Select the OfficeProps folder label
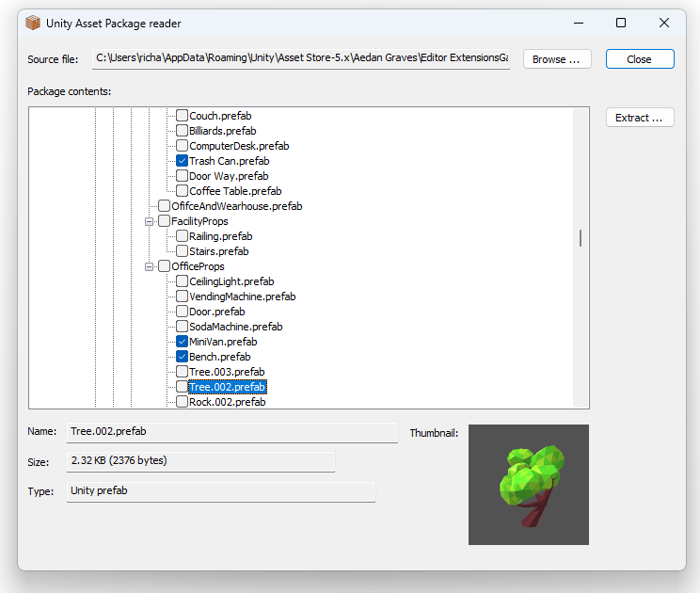The height and width of the screenshot is (593, 700). [198, 266]
